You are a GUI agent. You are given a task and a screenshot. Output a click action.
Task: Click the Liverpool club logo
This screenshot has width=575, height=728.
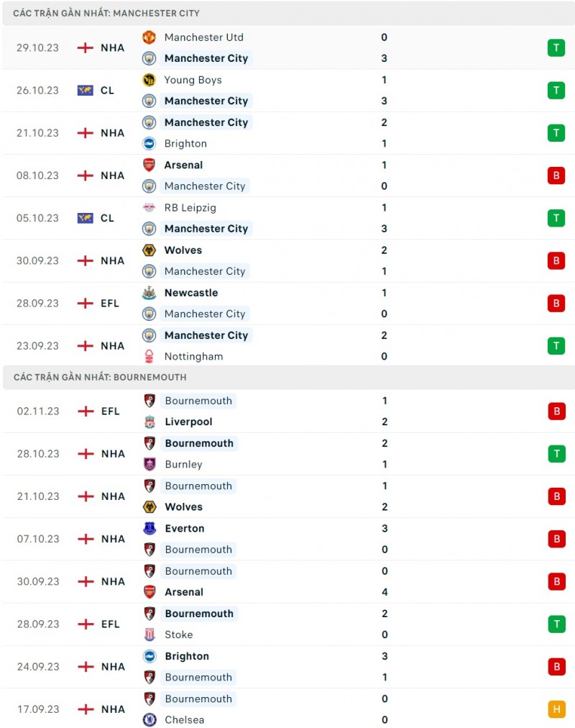149,422
